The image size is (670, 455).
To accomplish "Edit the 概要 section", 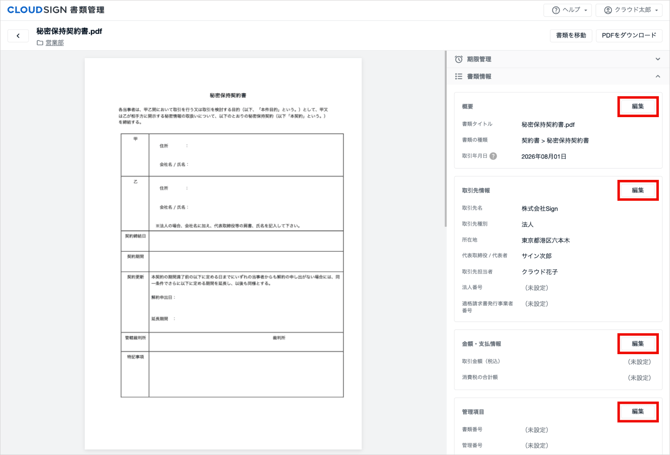I will [638, 106].
